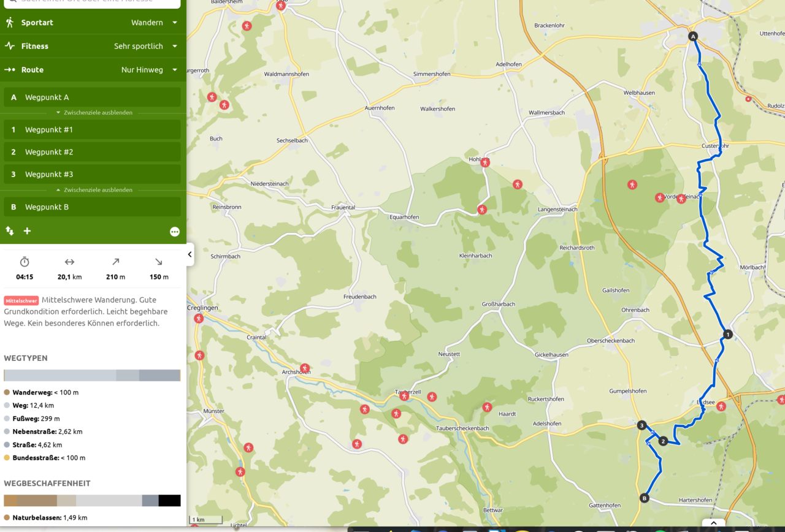Toggle upper 'Zwischenziele ausblenden' below Wegpunkt A
This screenshot has height=532, width=785.
point(94,113)
